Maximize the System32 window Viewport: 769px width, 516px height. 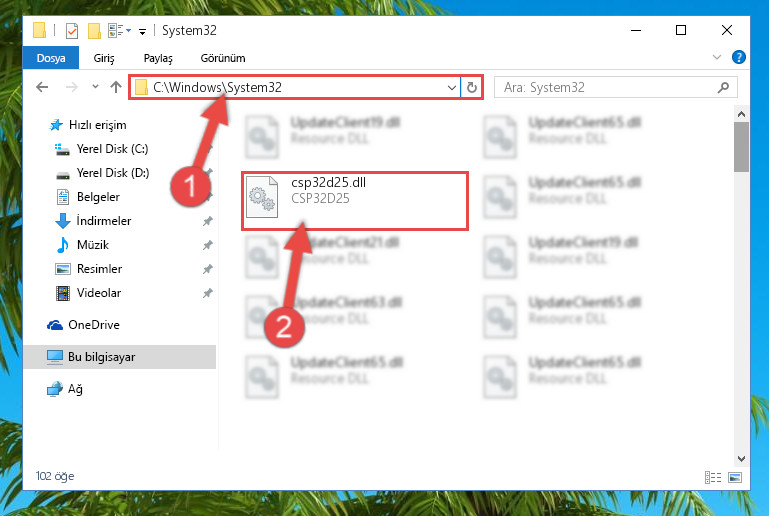pyautogui.click(x=681, y=30)
